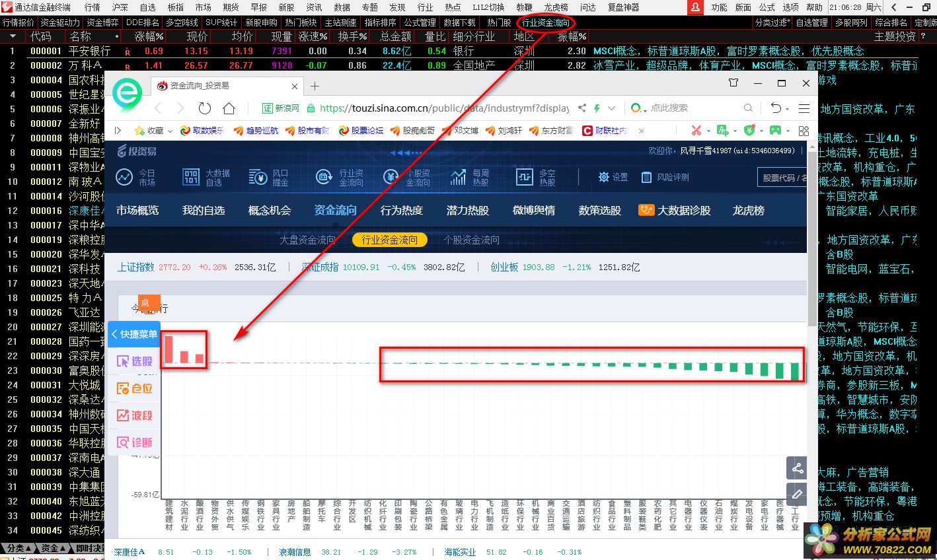937x560 pixels.
Task: Click the floating pencil edit button
Action: point(797,494)
